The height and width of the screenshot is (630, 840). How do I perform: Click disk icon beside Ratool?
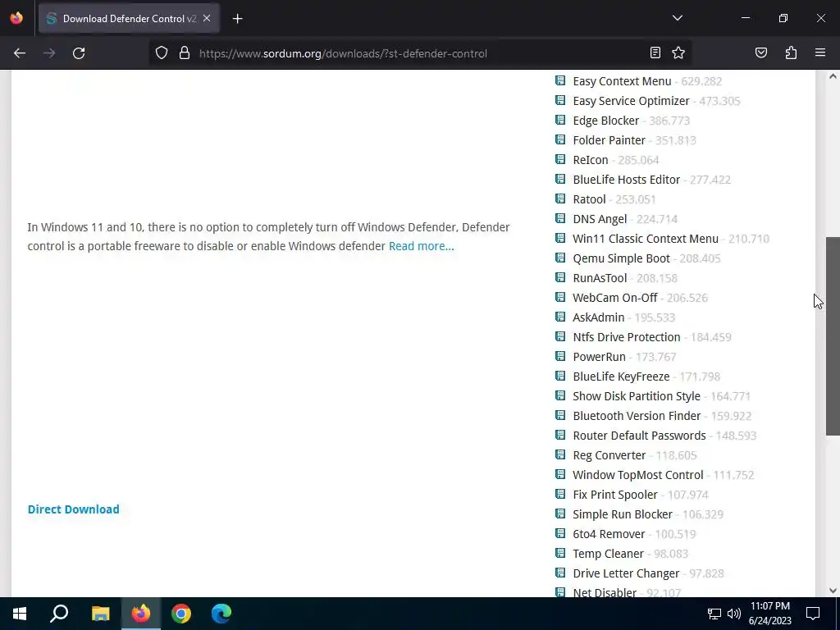click(x=560, y=199)
